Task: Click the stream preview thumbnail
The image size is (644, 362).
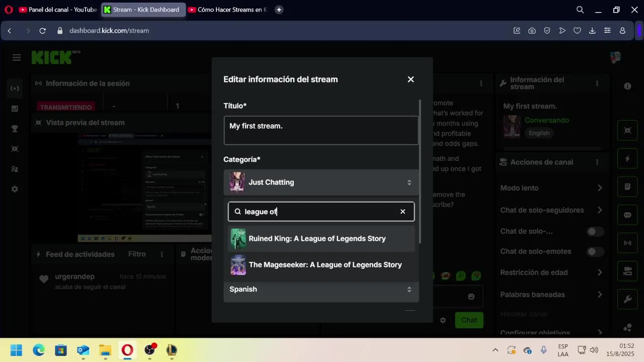Action: pyautogui.click(x=144, y=188)
